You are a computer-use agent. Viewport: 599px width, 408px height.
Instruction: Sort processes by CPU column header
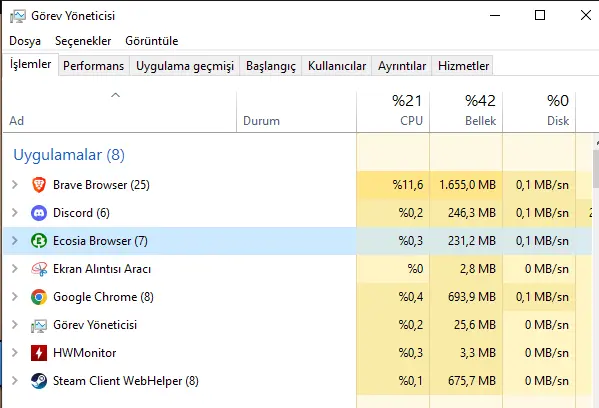pos(393,111)
